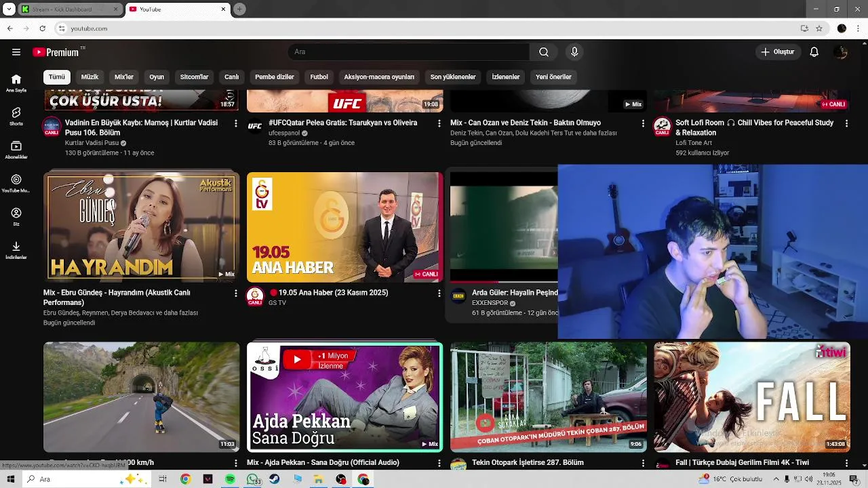Open options for Soft Lofi Room stream
The width and height of the screenshot is (868, 488).
tap(846, 123)
